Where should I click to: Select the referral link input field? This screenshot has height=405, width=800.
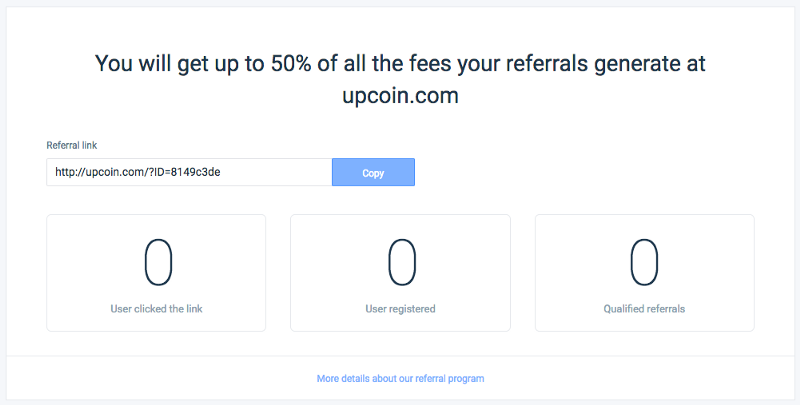[189, 172]
